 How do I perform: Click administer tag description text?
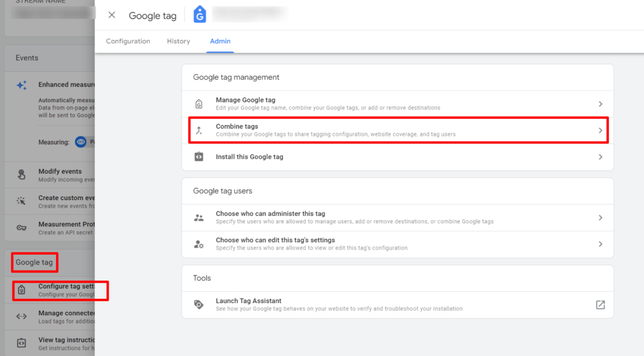tap(355, 221)
